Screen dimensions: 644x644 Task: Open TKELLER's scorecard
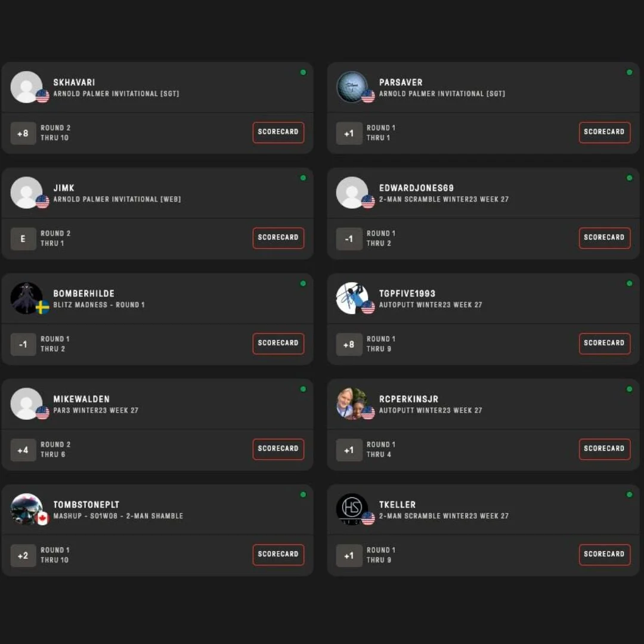pos(604,555)
